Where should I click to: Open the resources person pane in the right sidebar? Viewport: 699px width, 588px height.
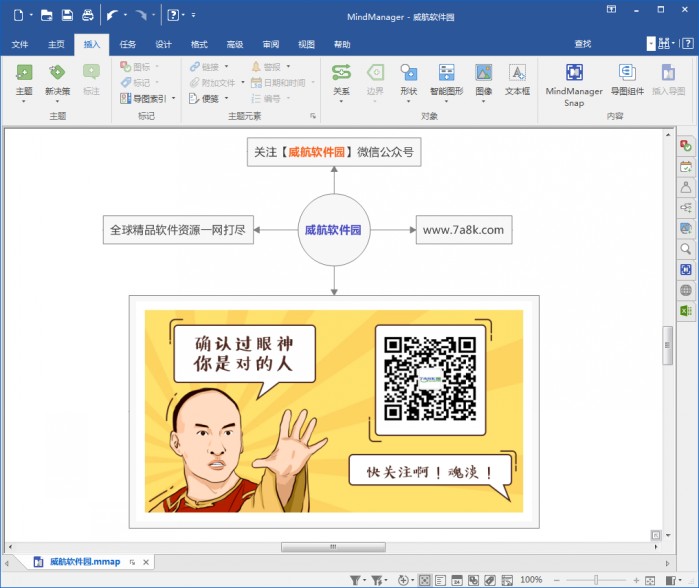pos(686,188)
